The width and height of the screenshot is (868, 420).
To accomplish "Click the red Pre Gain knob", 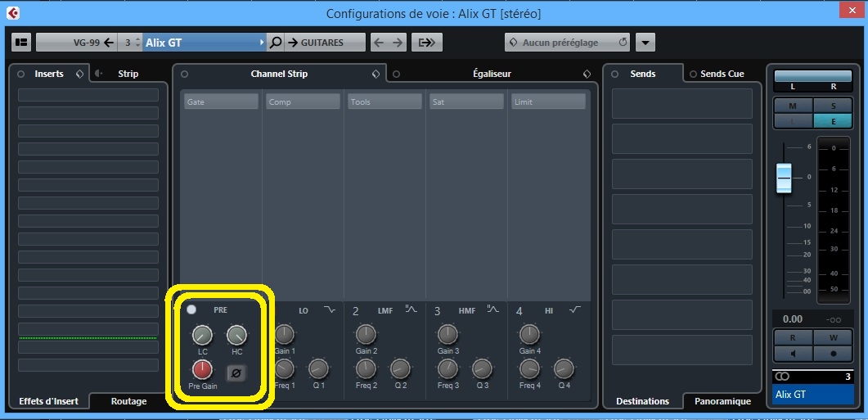I will tap(202, 369).
